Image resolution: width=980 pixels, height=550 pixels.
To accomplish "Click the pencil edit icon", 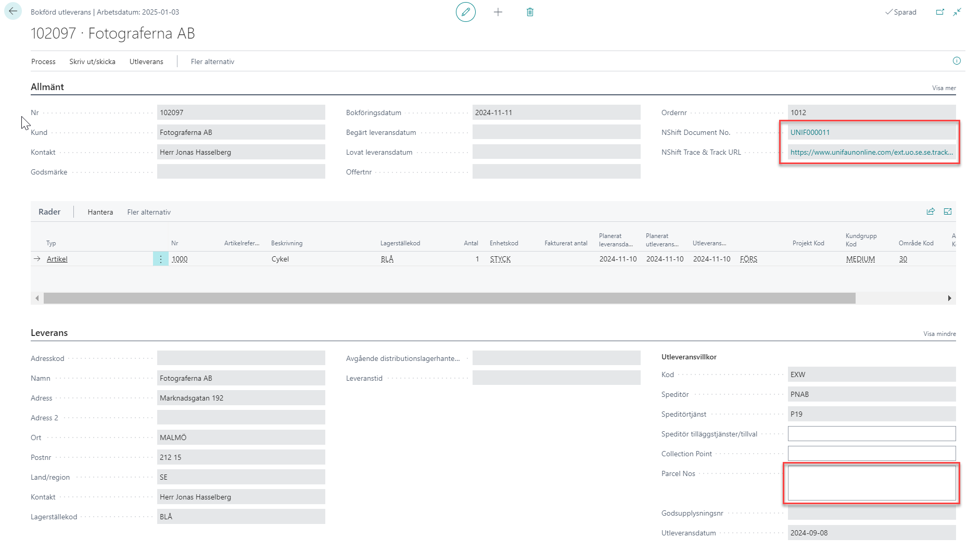I will (465, 12).
